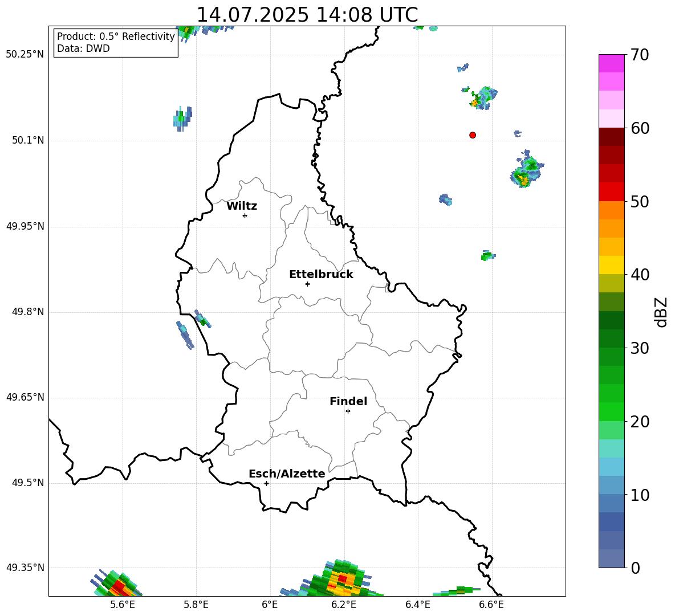Click the Ettelbruck station label

321,275
